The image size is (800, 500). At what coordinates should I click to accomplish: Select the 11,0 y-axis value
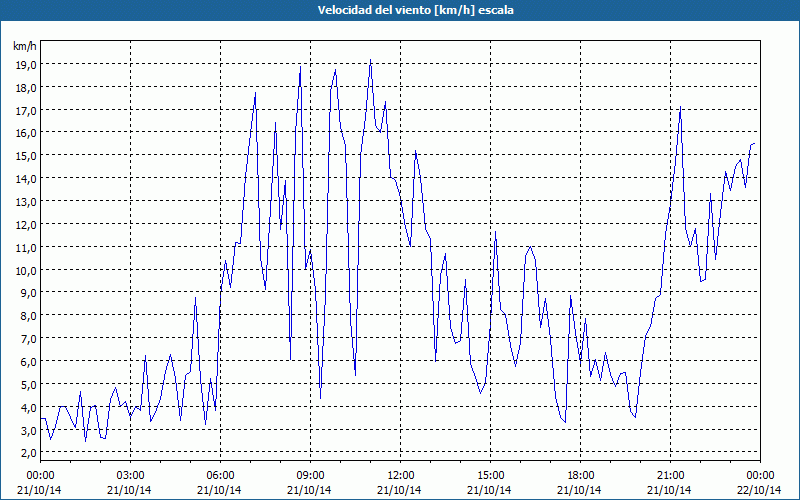pyautogui.click(x=27, y=248)
